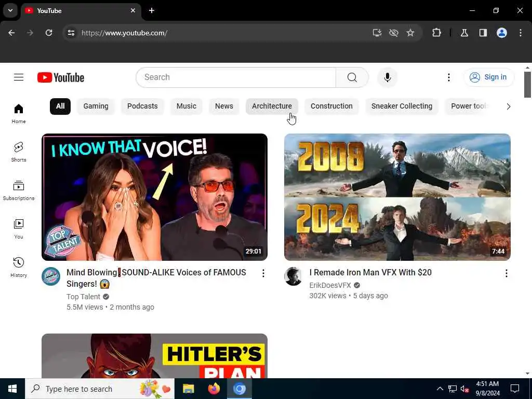Open the browser extensions puzzle icon
Screen dimensions: 532x399
436,33
